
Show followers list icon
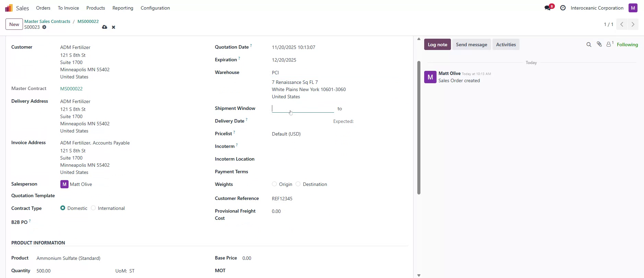(610, 44)
